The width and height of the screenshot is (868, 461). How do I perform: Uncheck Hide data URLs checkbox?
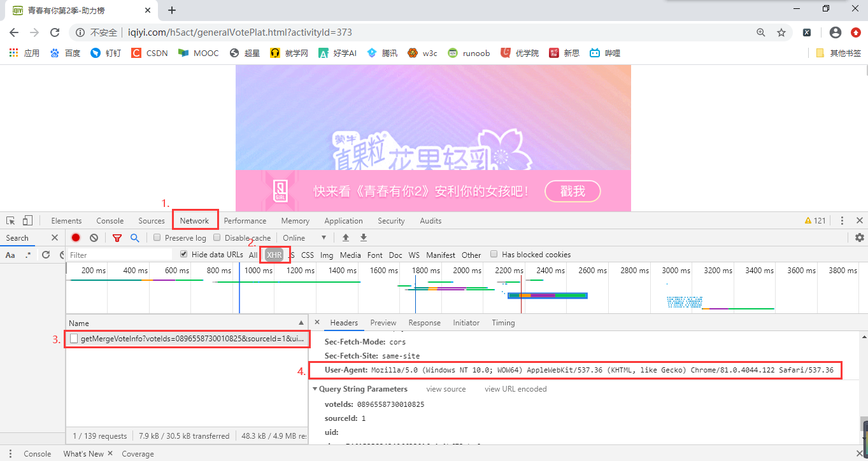[184, 254]
